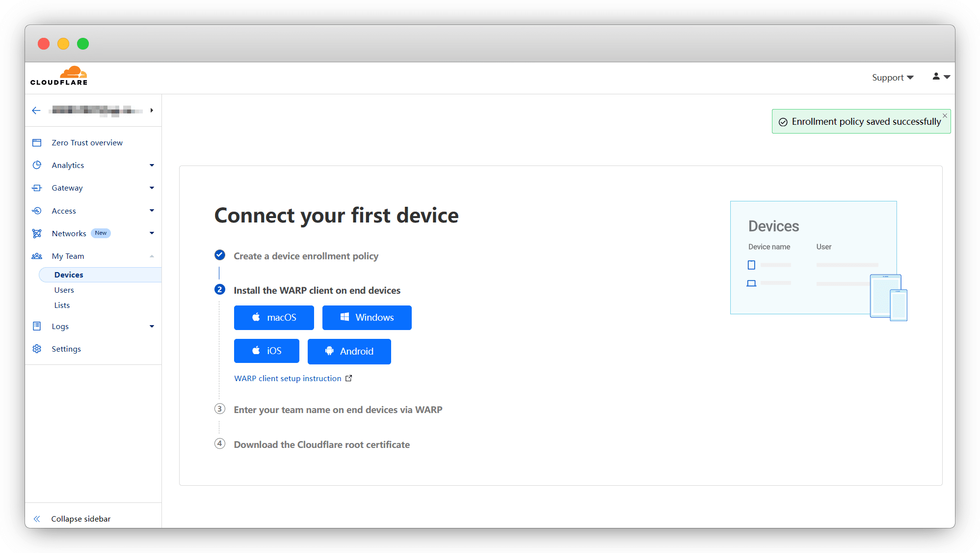Expand the Access section arrow
The width and height of the screenshot is (980, 553).
pyautogui.click(x=152, y=211)
